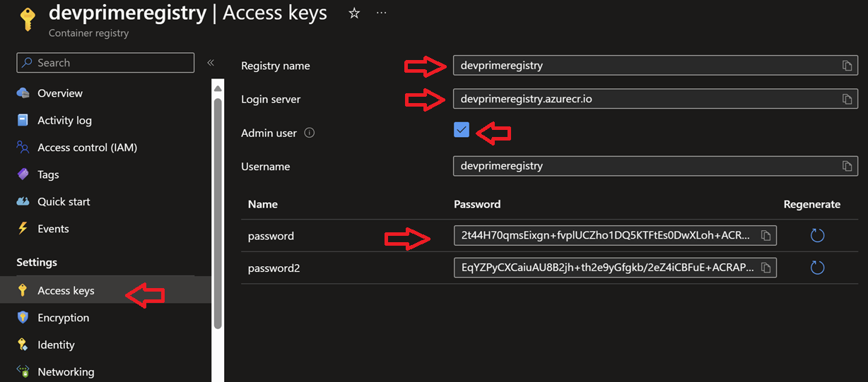This screenshot has width=868, height=382.
Task: Click the Access control people icon
Action: pos(23,148)
